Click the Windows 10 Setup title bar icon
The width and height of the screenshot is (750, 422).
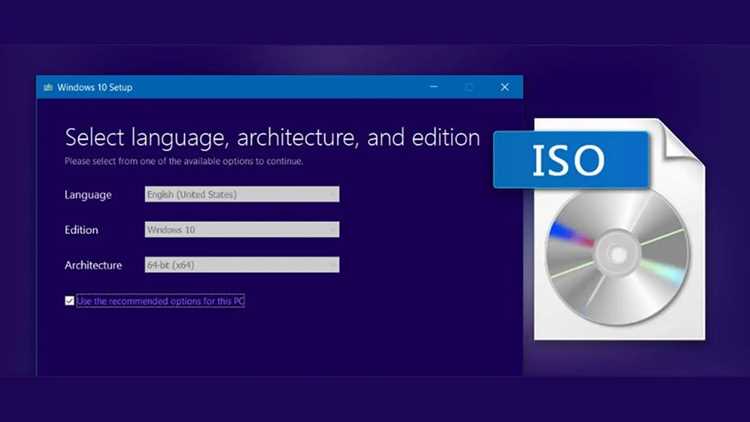tap(48, 88)
